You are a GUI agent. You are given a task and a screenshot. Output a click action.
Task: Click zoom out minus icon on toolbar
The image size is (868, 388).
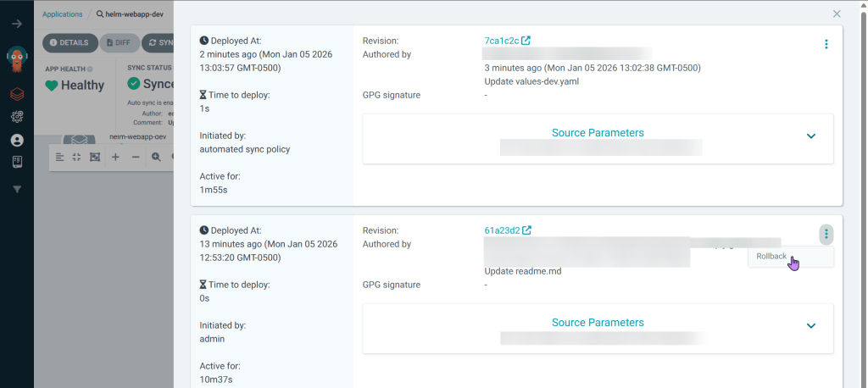coord(136,157)
